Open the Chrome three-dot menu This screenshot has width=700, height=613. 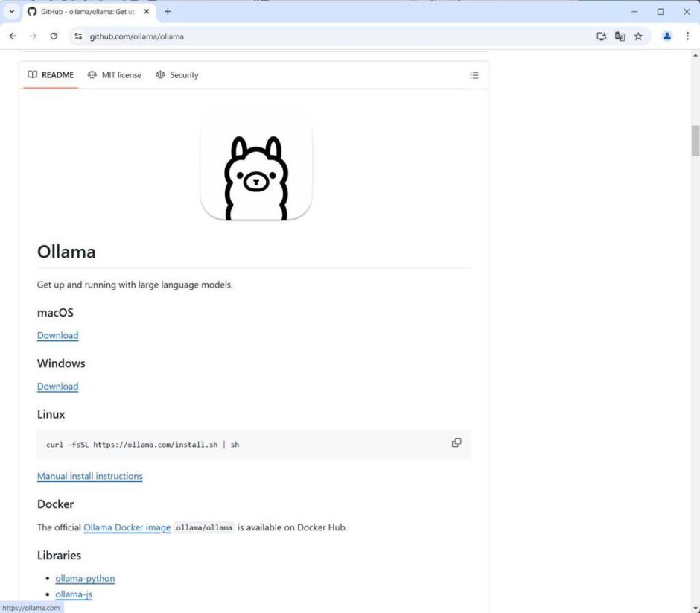(687, 36)
